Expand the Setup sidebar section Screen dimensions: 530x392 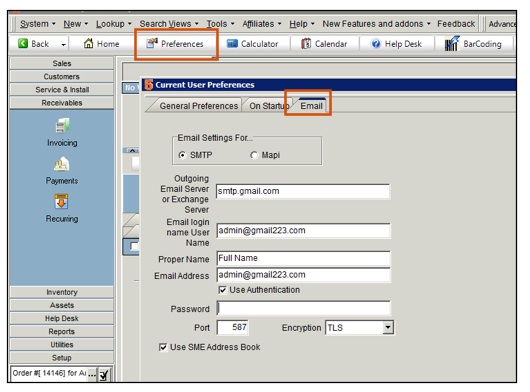(x=62, y=358)
